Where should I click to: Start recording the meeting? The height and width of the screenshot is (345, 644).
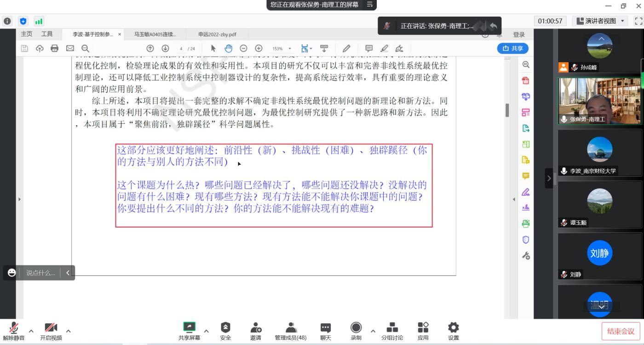tap(356, 331)
